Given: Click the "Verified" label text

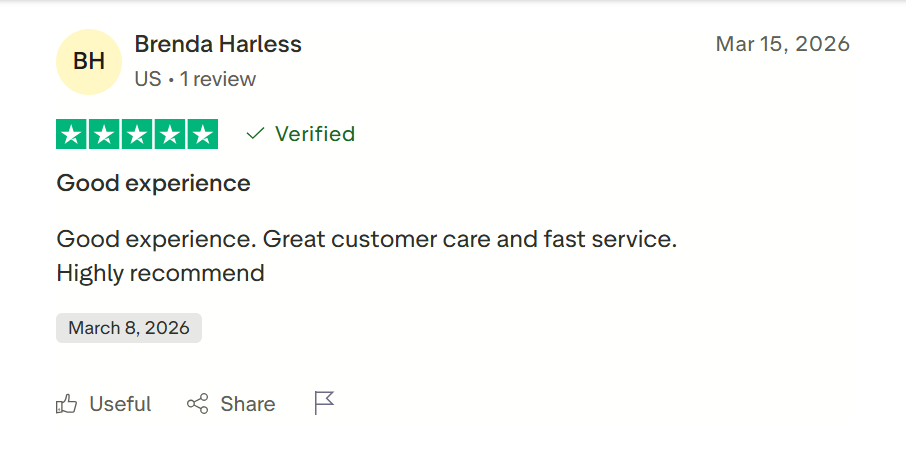Looking at the screenshot, I should (x=315, y=134).
